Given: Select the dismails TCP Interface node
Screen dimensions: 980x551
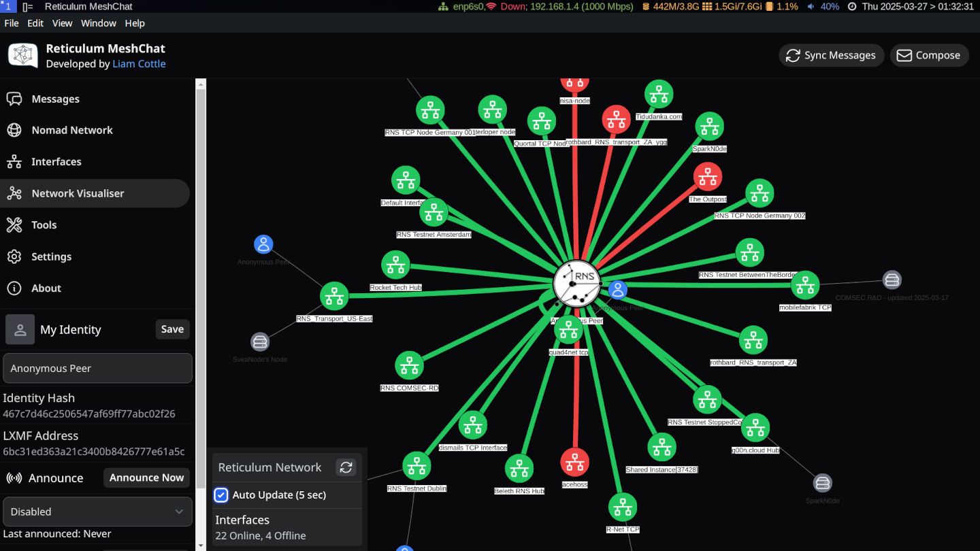Looking at the screenshot, I should (473, 425).
